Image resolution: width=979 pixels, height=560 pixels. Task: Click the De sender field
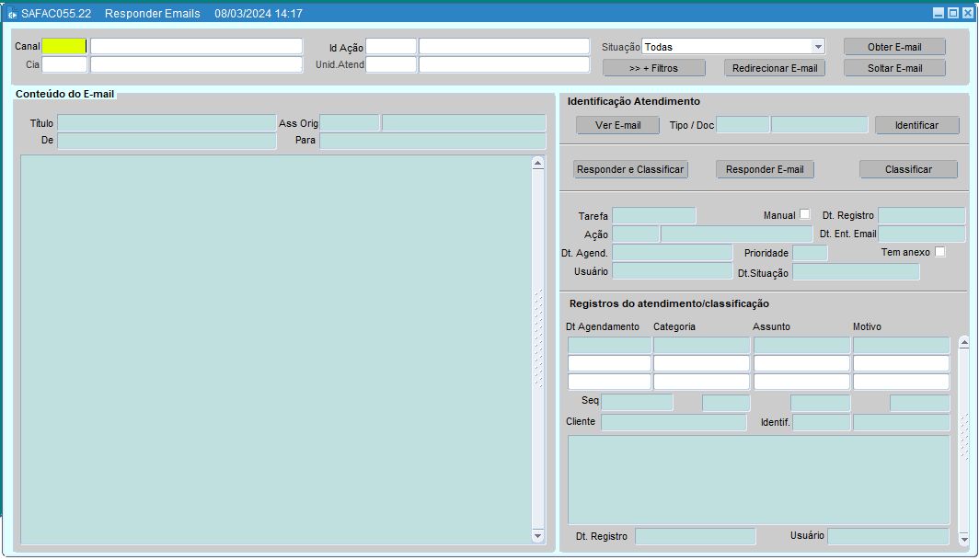click(166, 141)
